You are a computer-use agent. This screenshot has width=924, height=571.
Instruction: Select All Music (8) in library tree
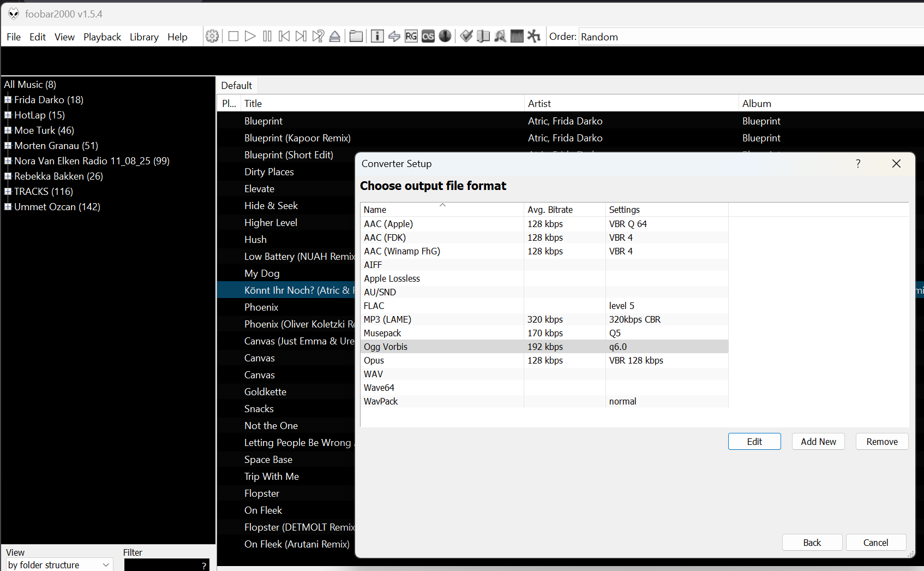[x=30, y=85]
